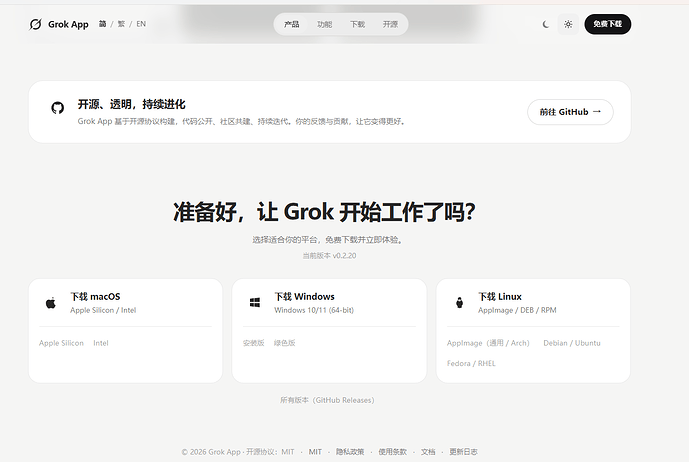The width and height of the screenshot is (689, 462).
Task: Enable dark mode with moon icon
Action: (x=546, y=24)
